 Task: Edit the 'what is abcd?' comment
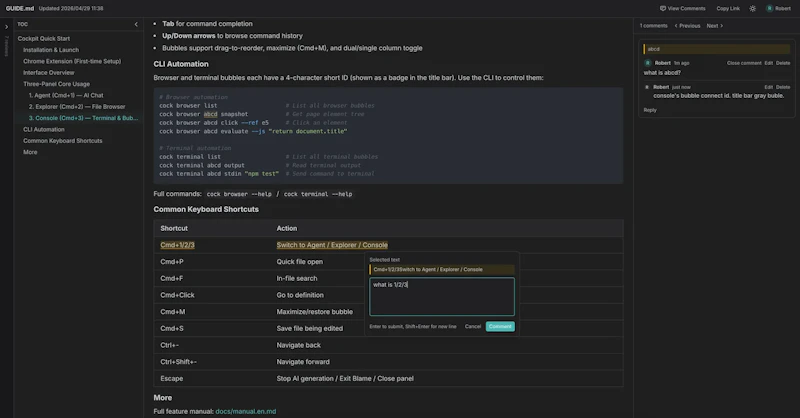[x=768, y=63]
